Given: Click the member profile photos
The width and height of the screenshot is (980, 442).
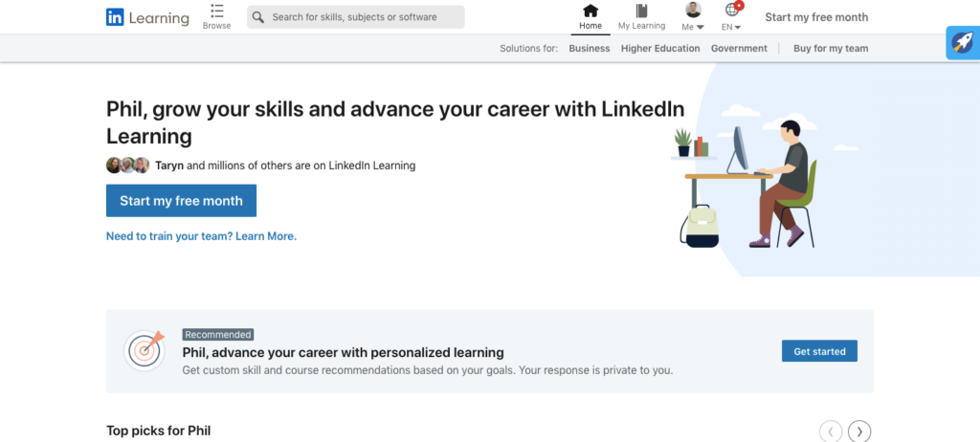Looking at the screenshot, I should (127, 166).
